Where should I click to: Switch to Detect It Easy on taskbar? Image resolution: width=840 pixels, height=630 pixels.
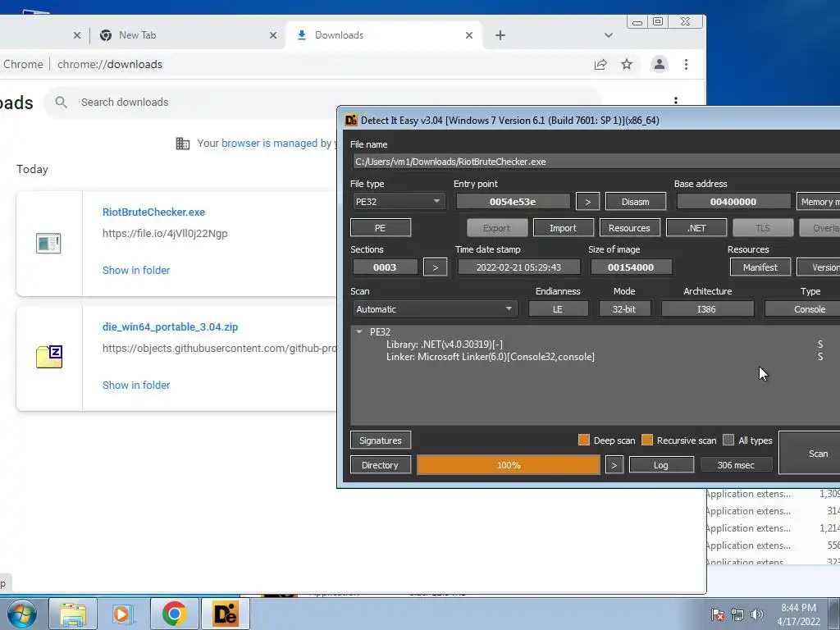coord(225,614)
